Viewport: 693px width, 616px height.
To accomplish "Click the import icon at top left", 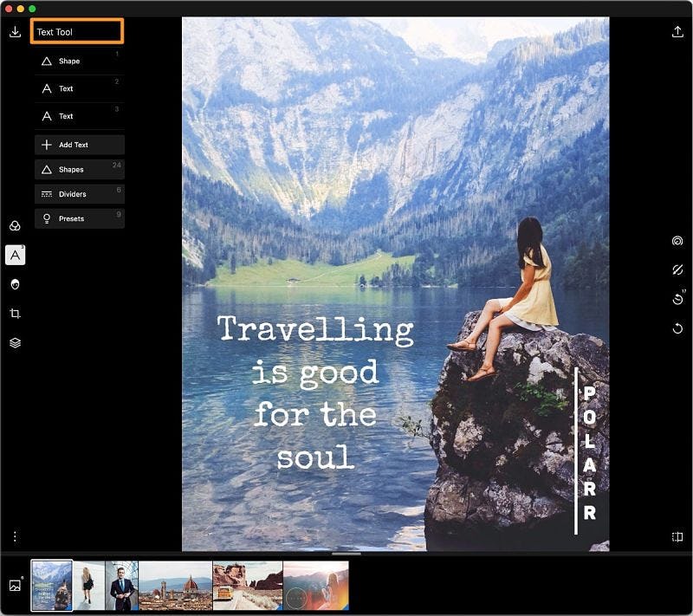I will pos(16,31).
